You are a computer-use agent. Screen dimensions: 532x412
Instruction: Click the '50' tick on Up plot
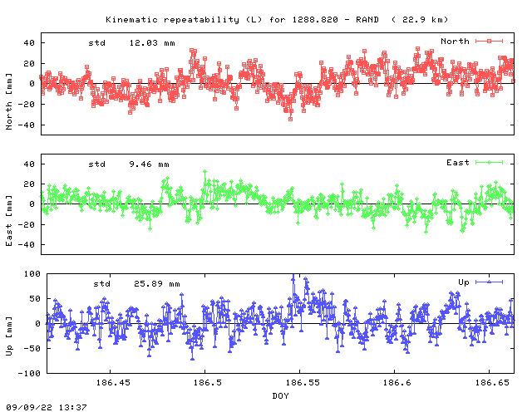click(35, 299)
